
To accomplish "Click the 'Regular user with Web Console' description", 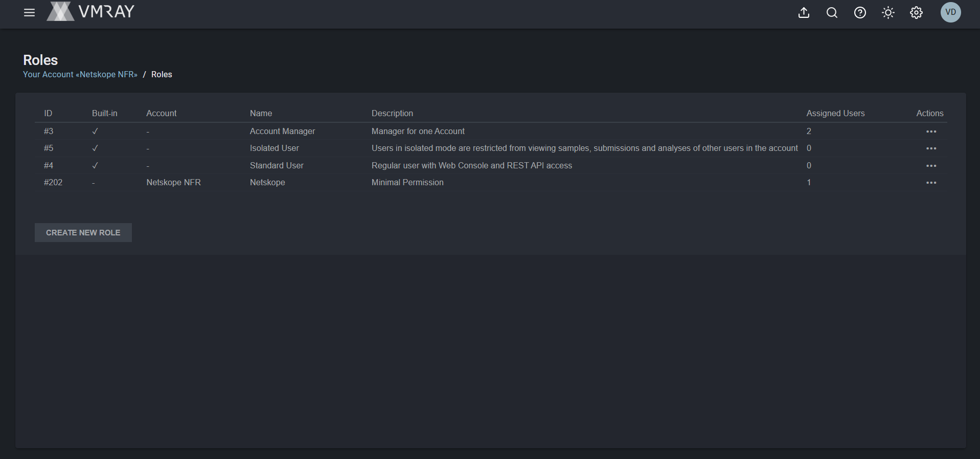I will [472, 166].
